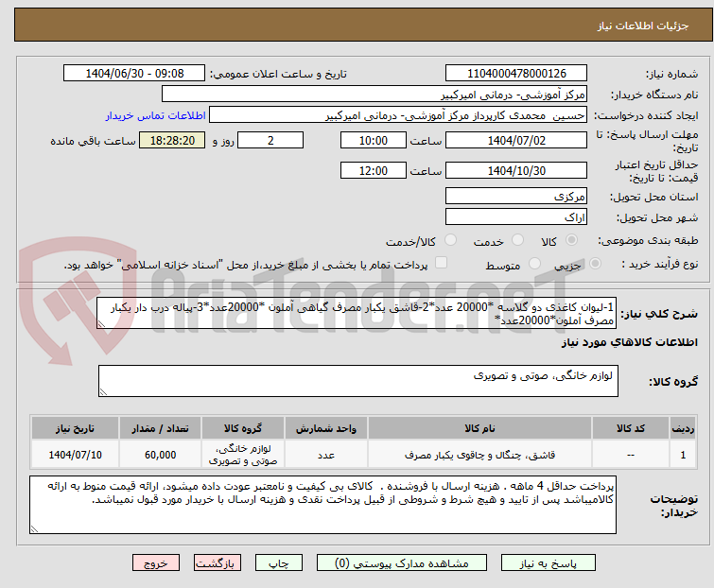Click the 'کد کالا' column header
This screenshot has width=714, height=588.
coord(630,428)
